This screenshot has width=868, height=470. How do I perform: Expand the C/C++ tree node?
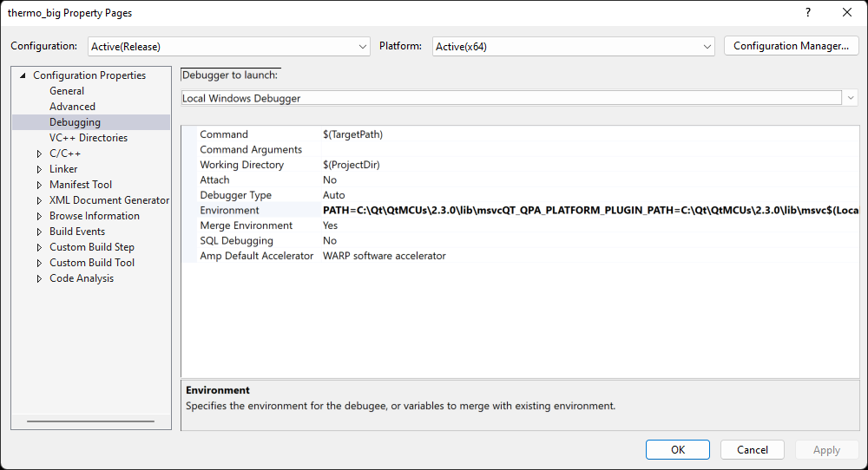pos(39,153)
